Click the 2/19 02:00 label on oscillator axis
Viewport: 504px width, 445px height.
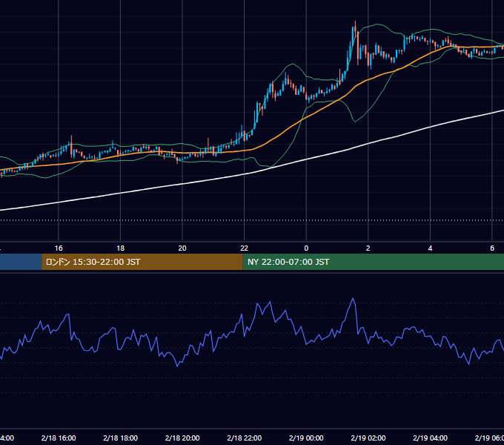point(368,438)
